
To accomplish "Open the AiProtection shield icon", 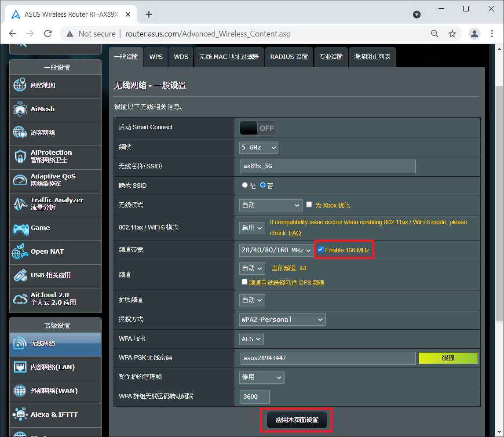I will pyautogui.click(x=20, y=156).
